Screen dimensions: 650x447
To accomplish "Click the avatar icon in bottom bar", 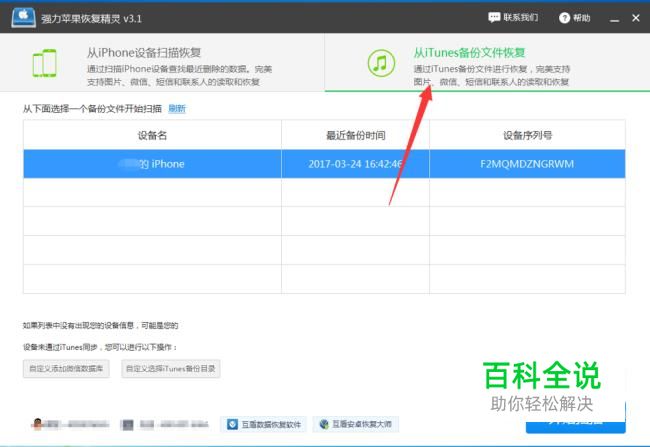I will [x=37, y=424].
